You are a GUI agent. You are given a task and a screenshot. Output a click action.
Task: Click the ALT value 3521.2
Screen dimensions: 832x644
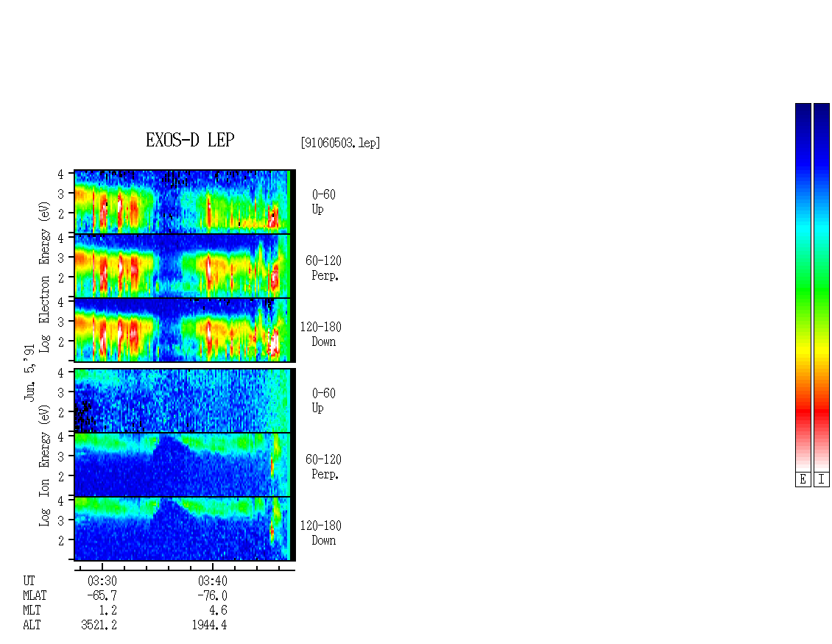tap(99, 626)
